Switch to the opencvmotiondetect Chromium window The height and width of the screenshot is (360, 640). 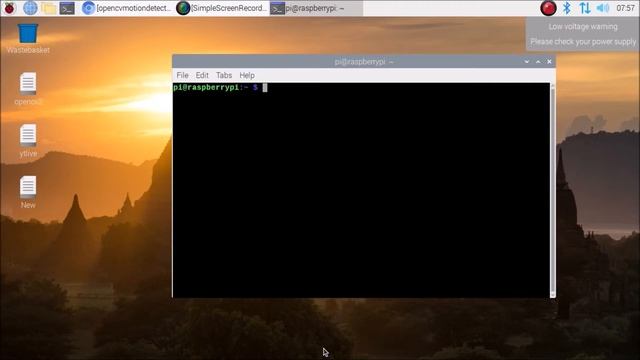pos(126,8)
